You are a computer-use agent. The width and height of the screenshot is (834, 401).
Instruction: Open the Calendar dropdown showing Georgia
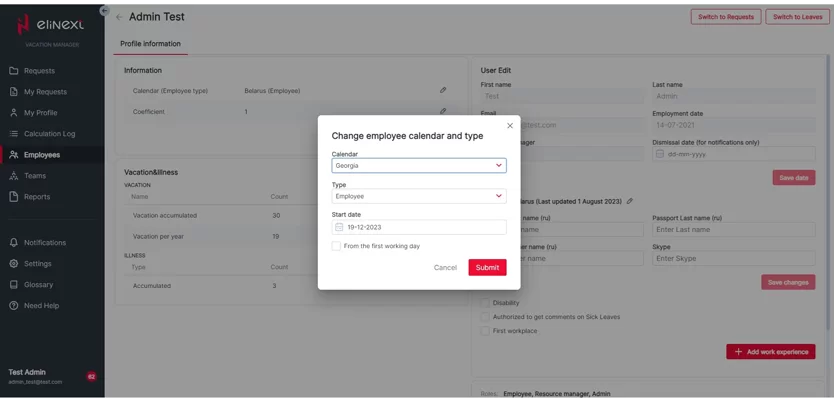(419, 165)
